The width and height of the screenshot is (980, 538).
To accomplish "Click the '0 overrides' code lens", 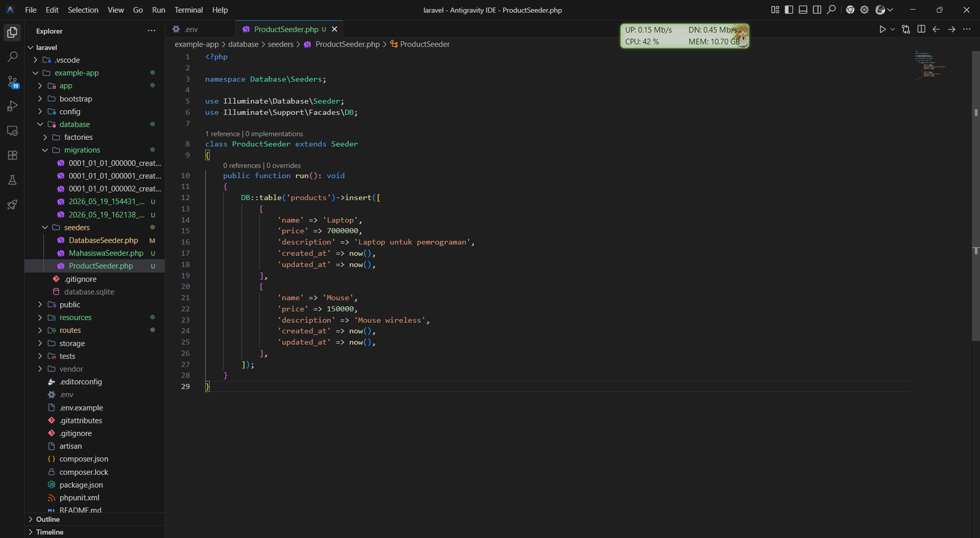I will (x=284, y=165).
